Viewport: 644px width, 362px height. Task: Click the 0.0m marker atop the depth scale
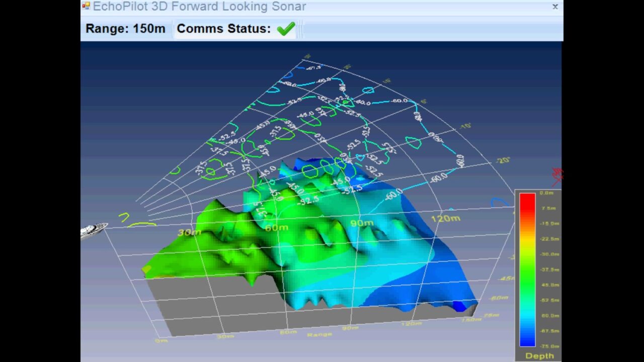tap(547, 193)
